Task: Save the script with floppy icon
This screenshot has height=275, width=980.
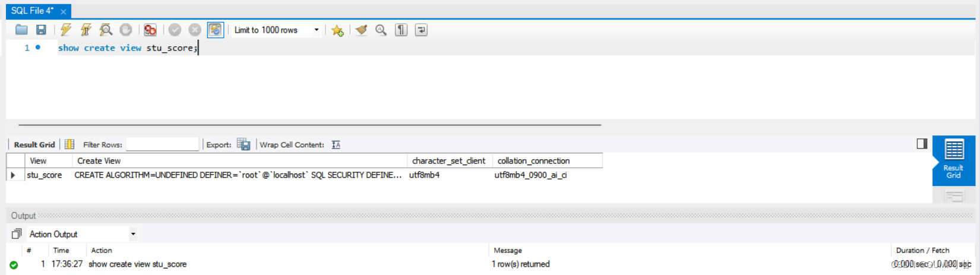Action: pyautogui.click(x=41, y=30)
